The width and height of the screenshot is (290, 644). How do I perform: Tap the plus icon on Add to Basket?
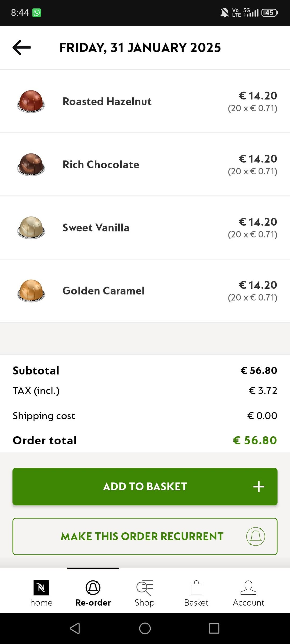(x=259, y=486)
